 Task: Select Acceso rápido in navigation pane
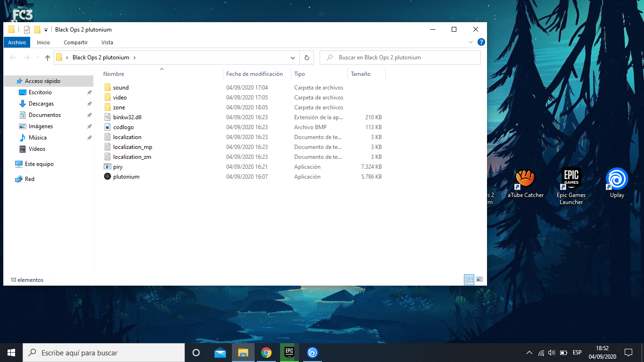click(48, 81)
